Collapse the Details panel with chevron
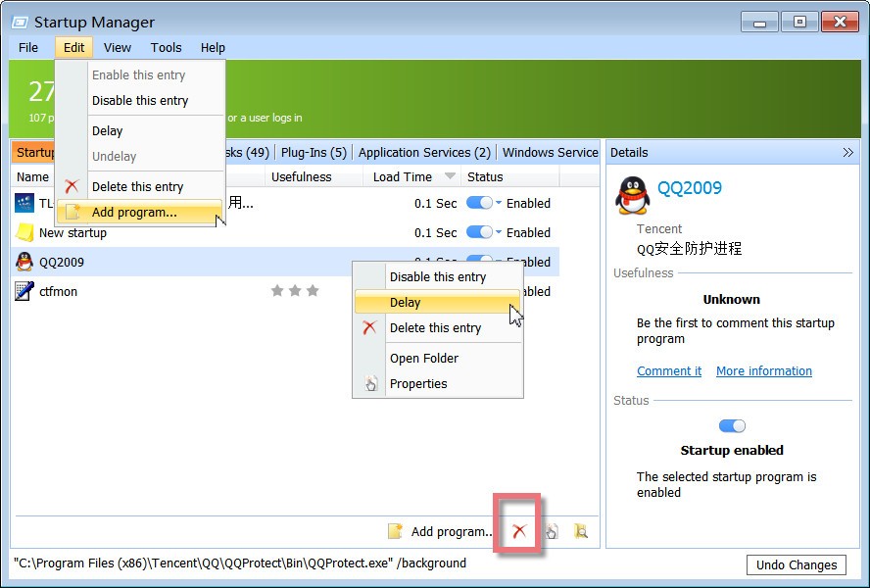The image size is (870, 588). tap(847, 152)
